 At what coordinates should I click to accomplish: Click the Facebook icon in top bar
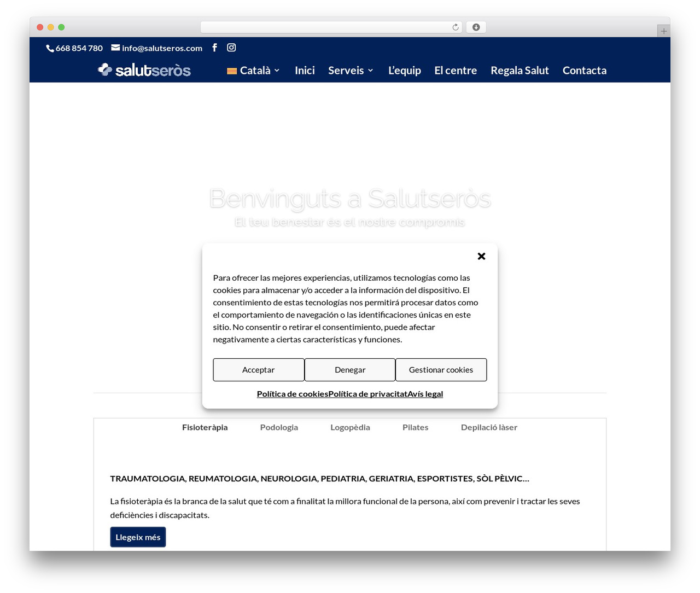tap(214, 48)
